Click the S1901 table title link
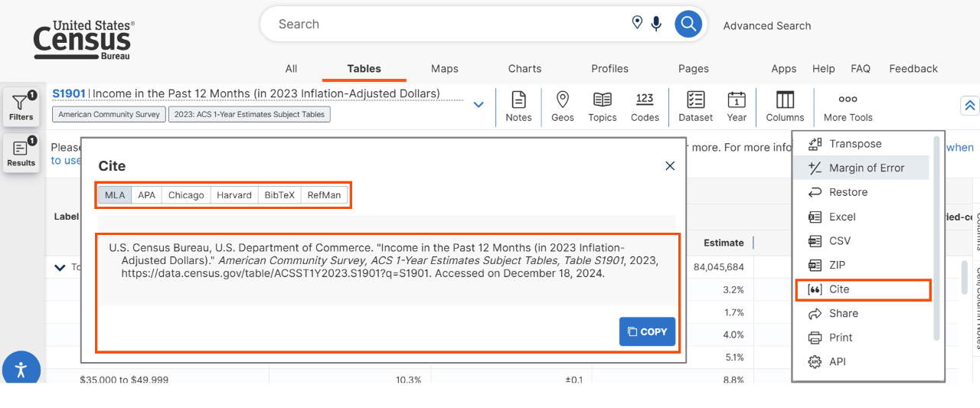 [69, 93]
